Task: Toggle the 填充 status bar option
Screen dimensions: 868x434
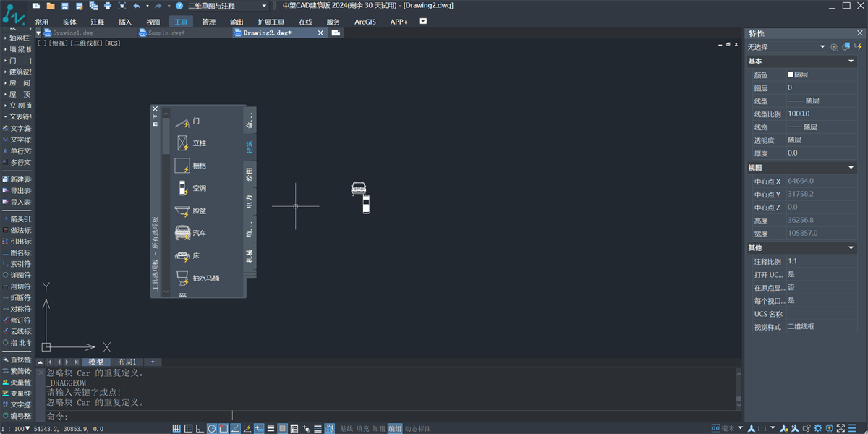Action: pyautogui.click(x=363, y=429)
